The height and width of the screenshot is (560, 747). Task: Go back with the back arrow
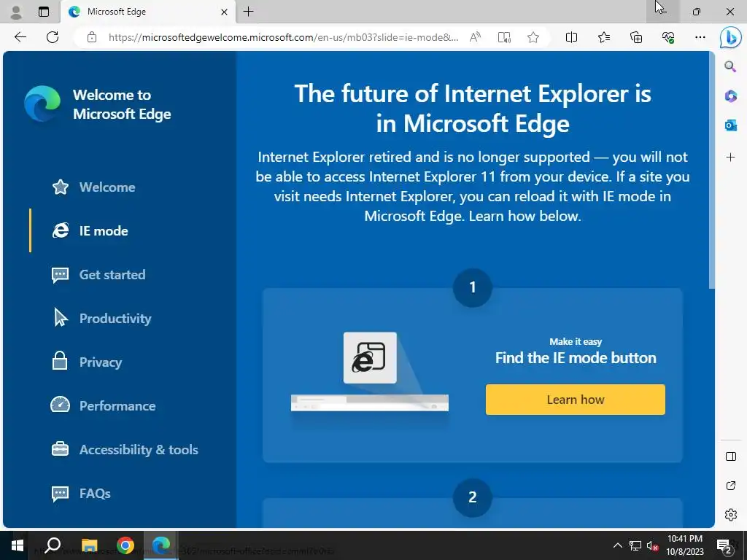20,37
